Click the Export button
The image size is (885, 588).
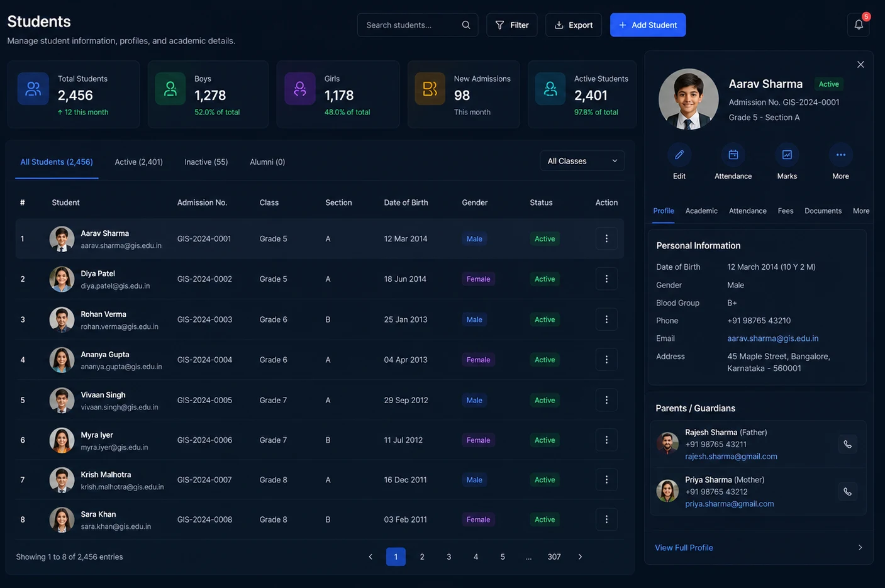(574, 25)
